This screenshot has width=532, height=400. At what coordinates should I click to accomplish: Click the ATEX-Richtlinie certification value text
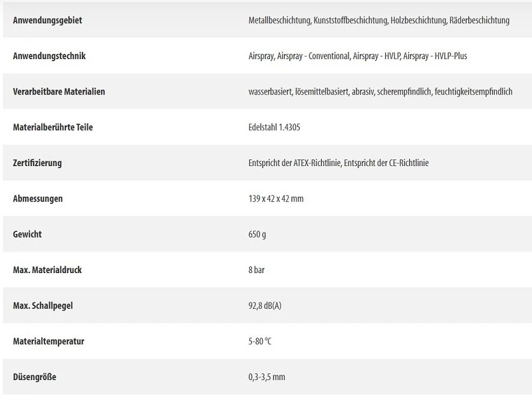(338, 163)
